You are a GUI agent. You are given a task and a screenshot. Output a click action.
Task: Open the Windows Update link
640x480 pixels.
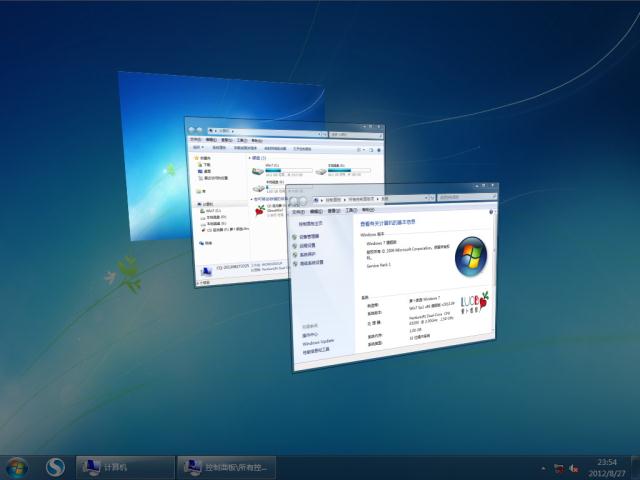coord(318,342)
